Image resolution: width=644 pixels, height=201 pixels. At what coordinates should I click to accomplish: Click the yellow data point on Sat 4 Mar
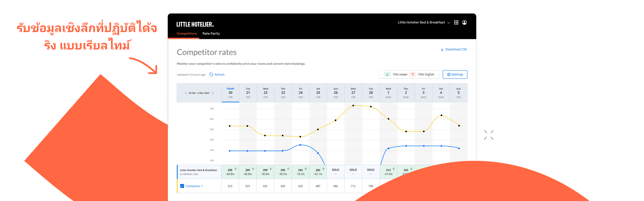click(441, 115)
